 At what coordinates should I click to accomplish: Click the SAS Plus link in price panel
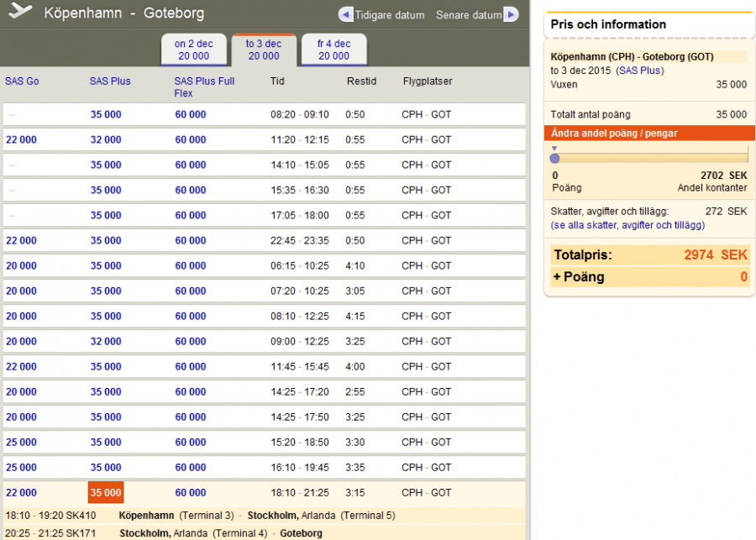coord(640,71)
